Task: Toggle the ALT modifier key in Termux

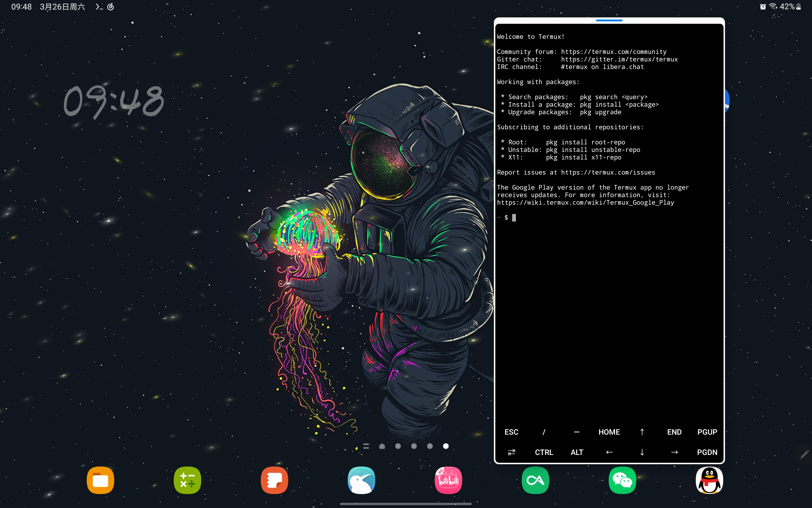Action: (x=577, y=452)
